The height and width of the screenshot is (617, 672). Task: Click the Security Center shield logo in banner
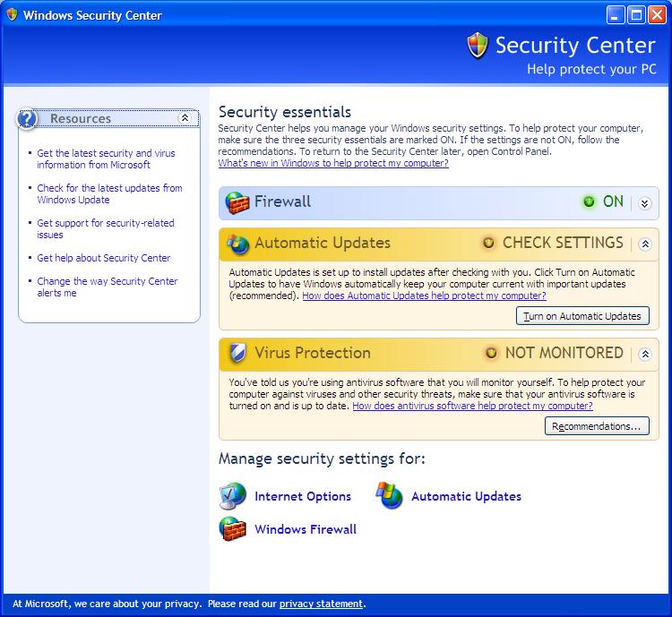(478, 45)
